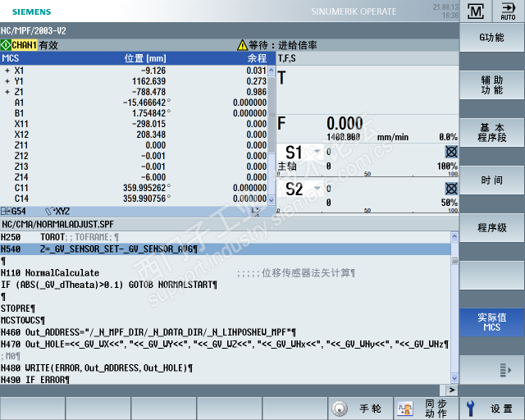Click the IF ABS GOTOB NORMALSTART line

tap(225, 285)
